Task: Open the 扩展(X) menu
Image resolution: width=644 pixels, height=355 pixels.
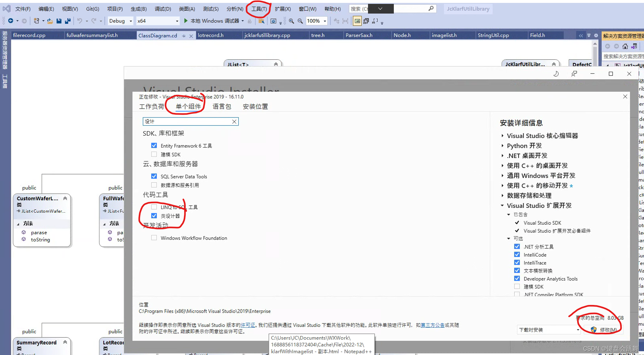Action: coord(282,9)
